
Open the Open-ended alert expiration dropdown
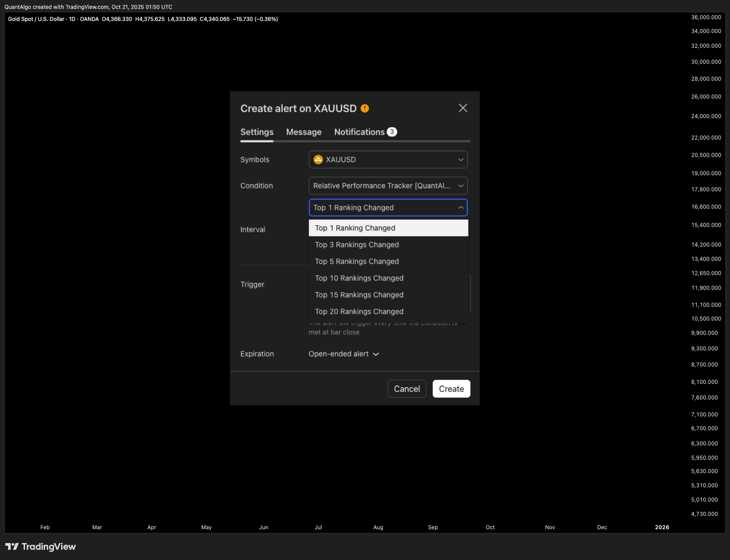(x=344, y=354)
